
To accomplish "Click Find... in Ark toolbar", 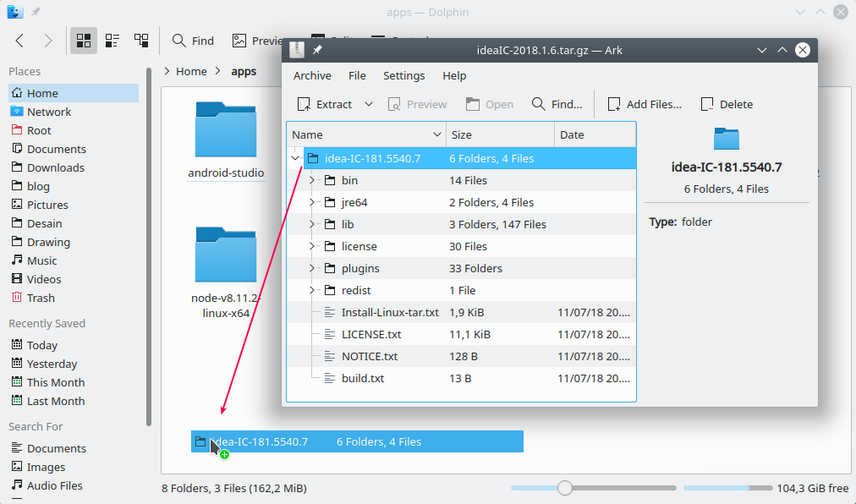I will pyautogui.click(x=557, y=104).
